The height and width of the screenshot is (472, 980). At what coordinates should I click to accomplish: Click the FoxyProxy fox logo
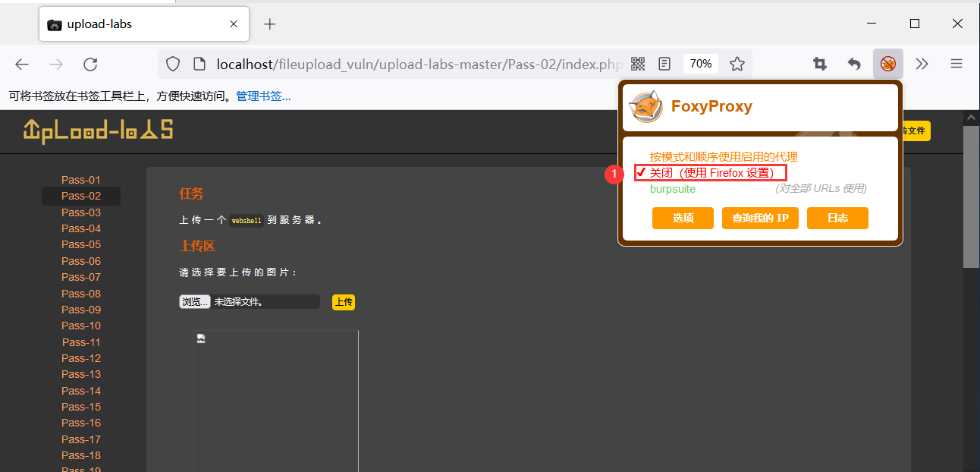647,107
